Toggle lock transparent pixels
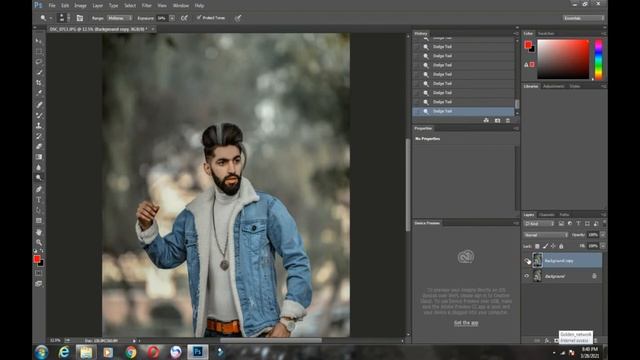 537,246
